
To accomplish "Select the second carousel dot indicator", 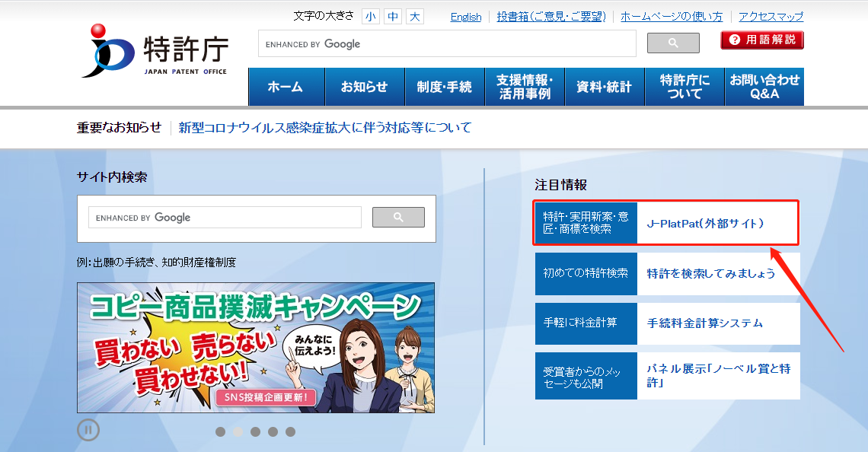I will click(x=238, y=431).
